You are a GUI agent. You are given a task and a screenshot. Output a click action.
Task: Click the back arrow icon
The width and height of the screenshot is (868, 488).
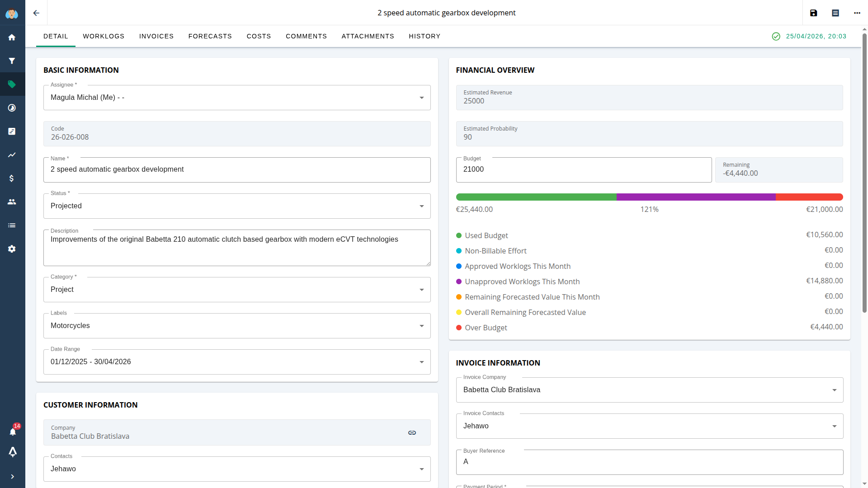click(x=36, y=13)
